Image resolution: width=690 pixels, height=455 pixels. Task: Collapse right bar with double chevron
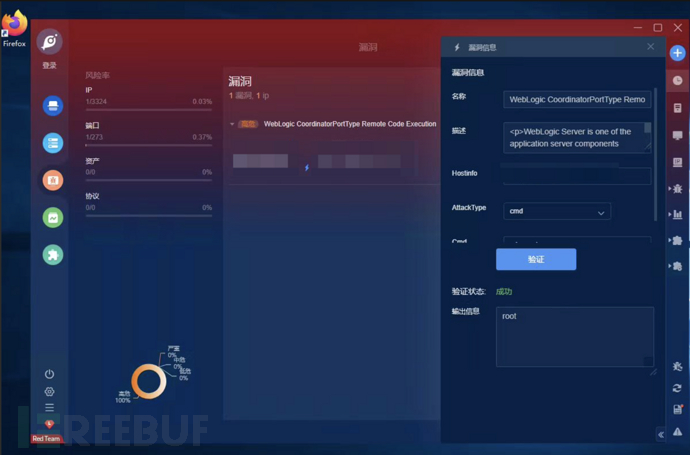(x=661, y=435)
